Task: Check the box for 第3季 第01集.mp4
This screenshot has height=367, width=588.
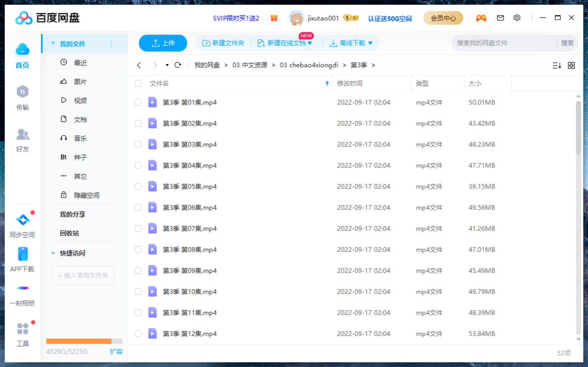Action: tap(138, 102)
